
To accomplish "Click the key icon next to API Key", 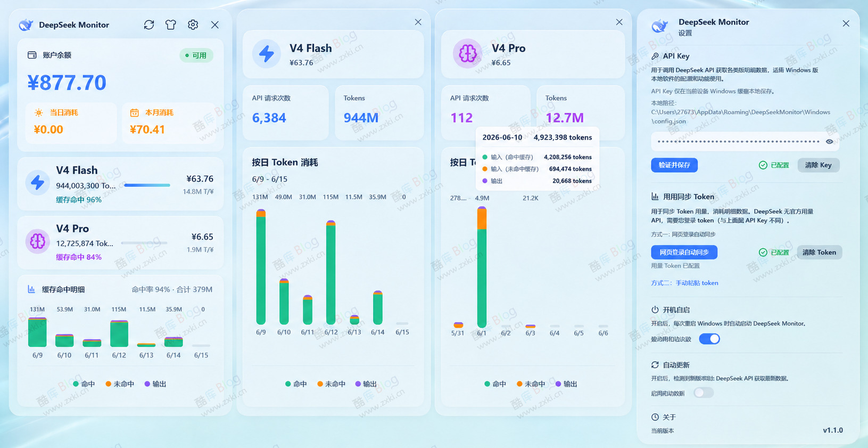I will click(x=655, y=56).
